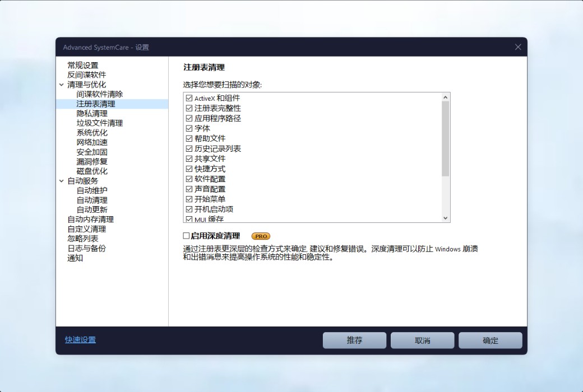
Task: Toggle the 共享文件 checkbox
Action: point(189,158)
